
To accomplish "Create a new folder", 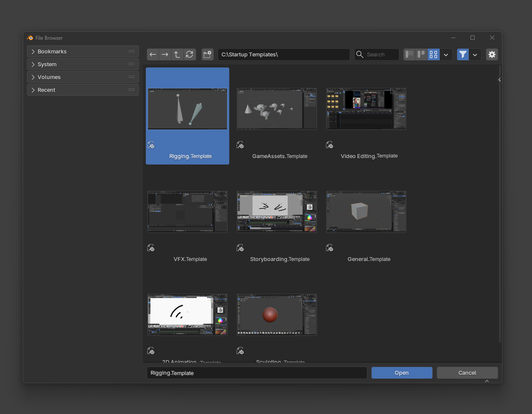I will pos(207,54).
